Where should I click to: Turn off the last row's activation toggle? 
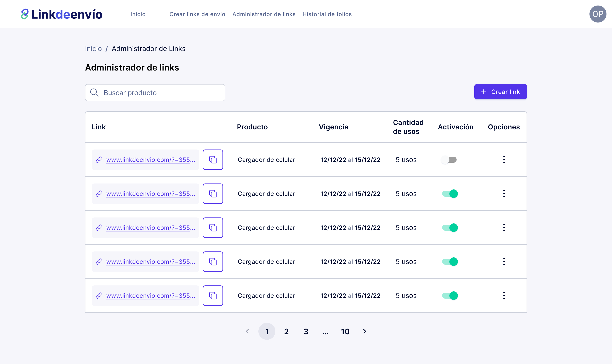pos(450,296)
